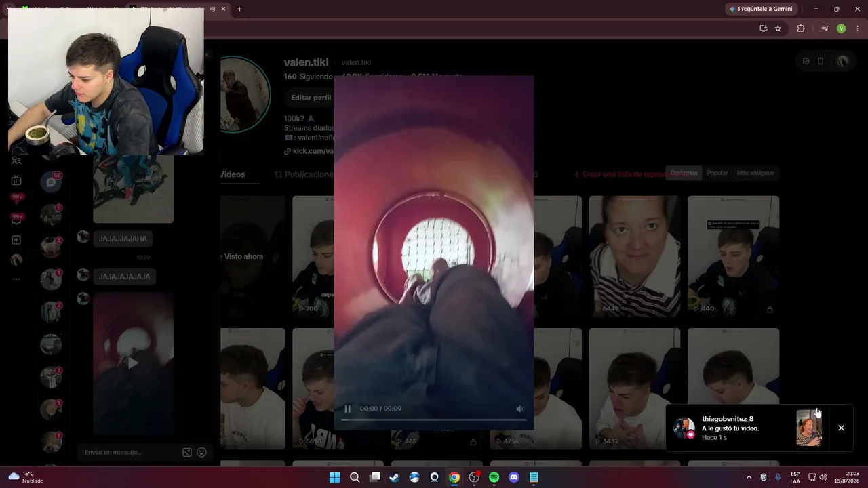The height and width of the screenshot is (488, 868).
Task: Open the conversation with 56 unread messages
Action: [51, 182]
